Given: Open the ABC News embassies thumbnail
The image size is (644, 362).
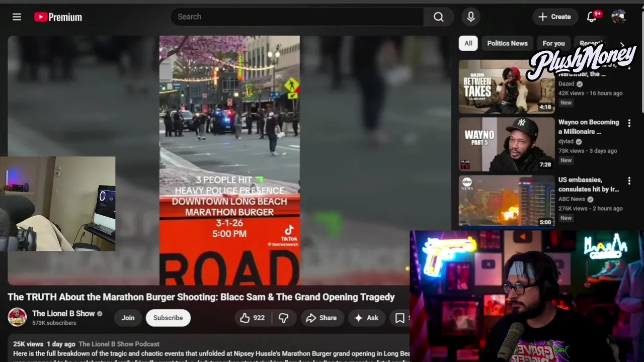Looking at the screenshot, I should (507, 202).
